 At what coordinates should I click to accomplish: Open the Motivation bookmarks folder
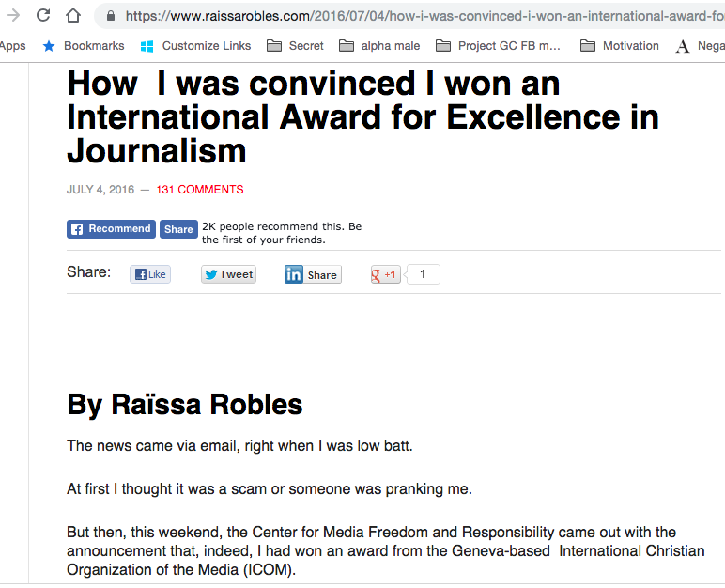(x=620, y=46)
